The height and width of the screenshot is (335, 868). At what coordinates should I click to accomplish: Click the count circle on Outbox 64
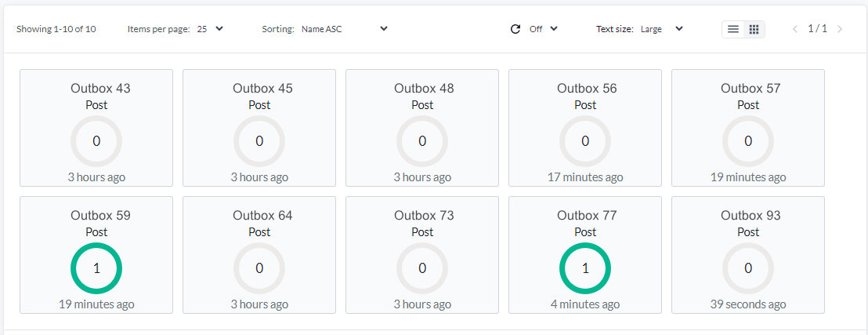pyautogui.click(x=259, y=268)
